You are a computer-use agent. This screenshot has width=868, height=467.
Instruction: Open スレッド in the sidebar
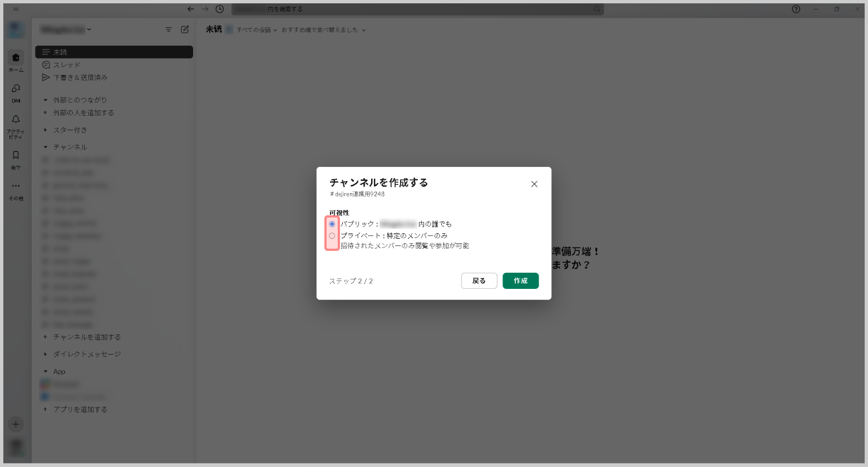point(67,65)
